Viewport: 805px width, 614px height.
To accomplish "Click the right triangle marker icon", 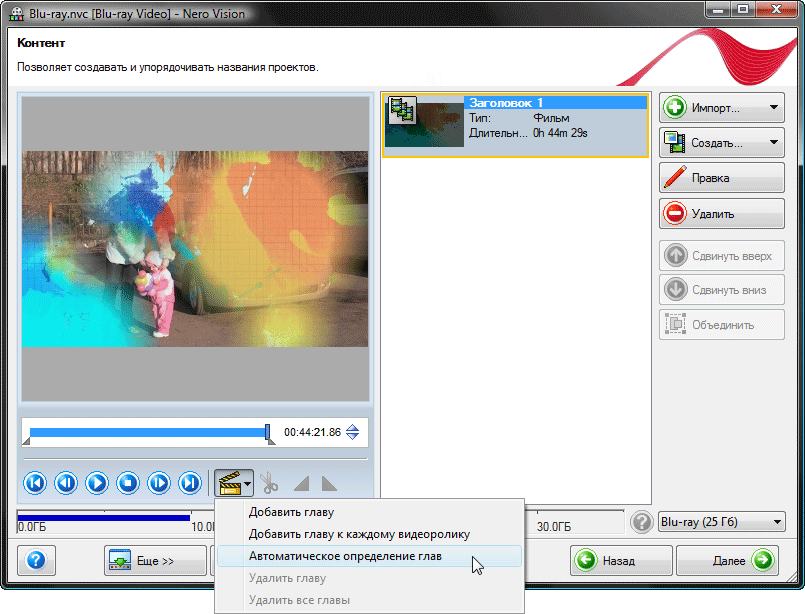I will [x=329, y=484].
